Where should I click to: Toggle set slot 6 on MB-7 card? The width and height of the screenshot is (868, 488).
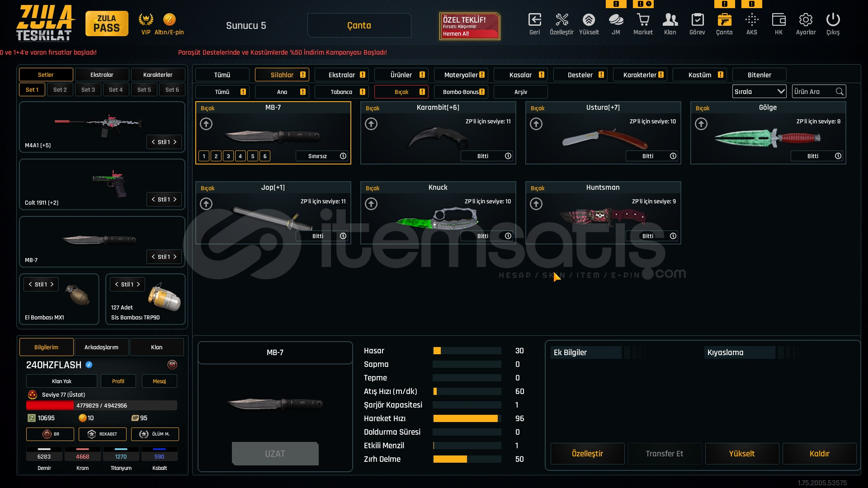265,156
